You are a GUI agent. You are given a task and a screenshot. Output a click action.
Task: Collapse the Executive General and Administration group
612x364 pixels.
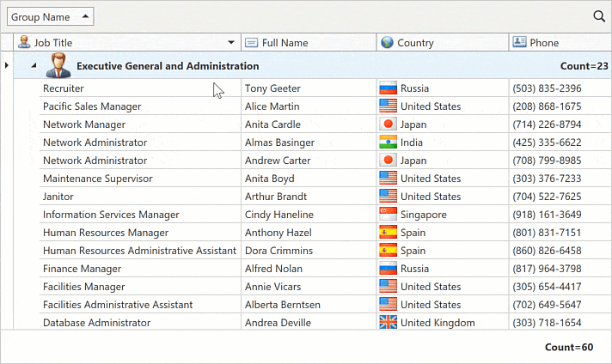[34, 65]
